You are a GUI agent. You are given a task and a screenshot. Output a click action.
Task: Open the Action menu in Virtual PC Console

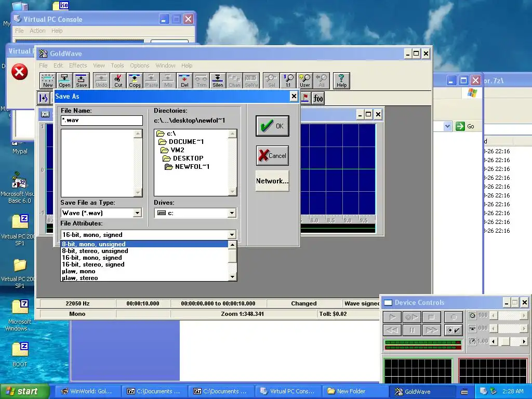pos(37,31)
